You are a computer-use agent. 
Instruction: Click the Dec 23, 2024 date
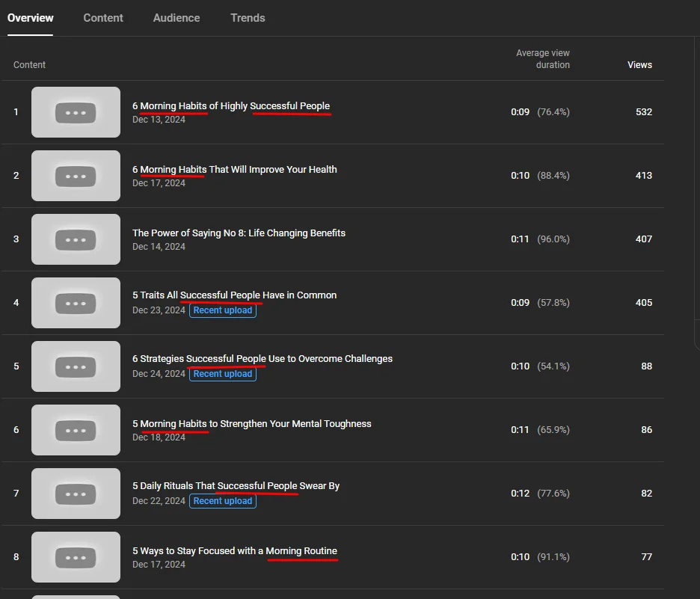point(159,310)
